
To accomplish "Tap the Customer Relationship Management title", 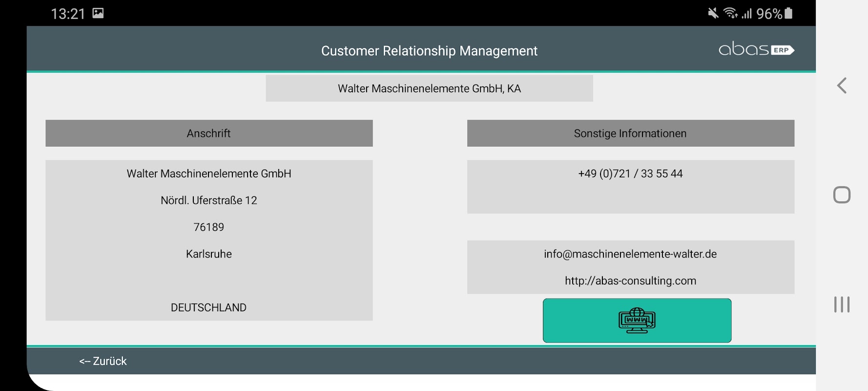I will 429,51.
